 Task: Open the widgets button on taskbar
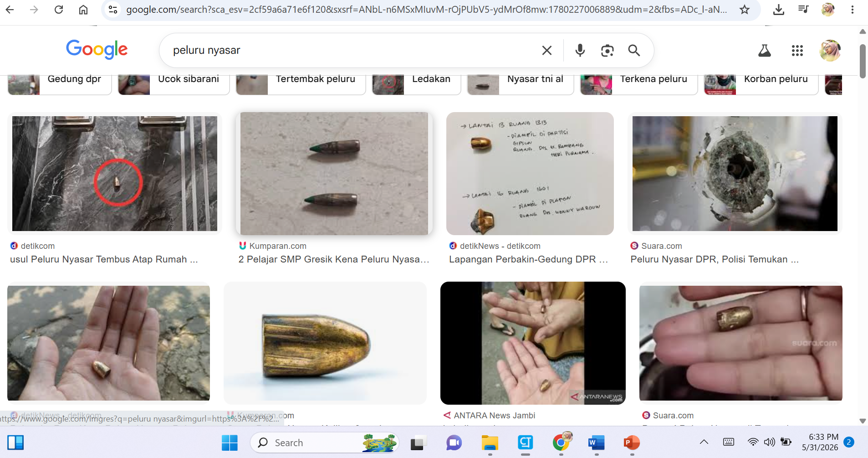15,443
